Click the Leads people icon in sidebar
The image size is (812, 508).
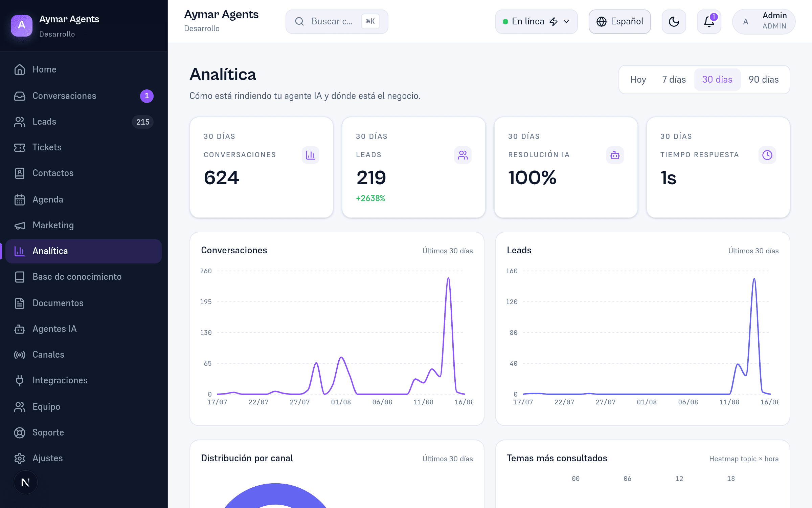(20, 122)
